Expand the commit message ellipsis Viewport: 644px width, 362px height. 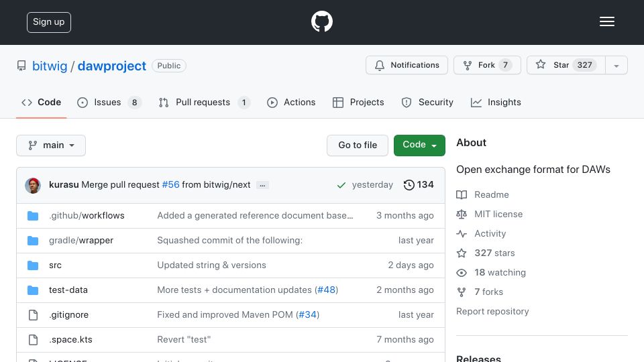262,185
